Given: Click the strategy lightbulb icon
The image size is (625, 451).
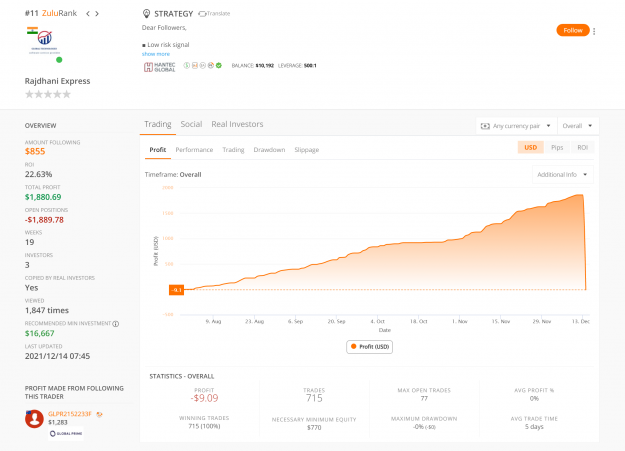Looking at the screenshot, I should pyautogui.click(x=146, y=14).
